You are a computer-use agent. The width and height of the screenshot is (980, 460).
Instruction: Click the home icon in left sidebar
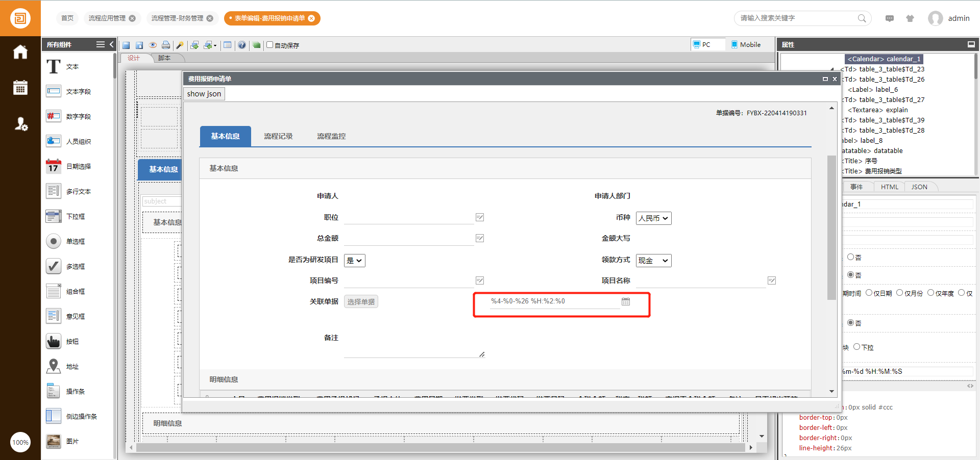(20, 52)
